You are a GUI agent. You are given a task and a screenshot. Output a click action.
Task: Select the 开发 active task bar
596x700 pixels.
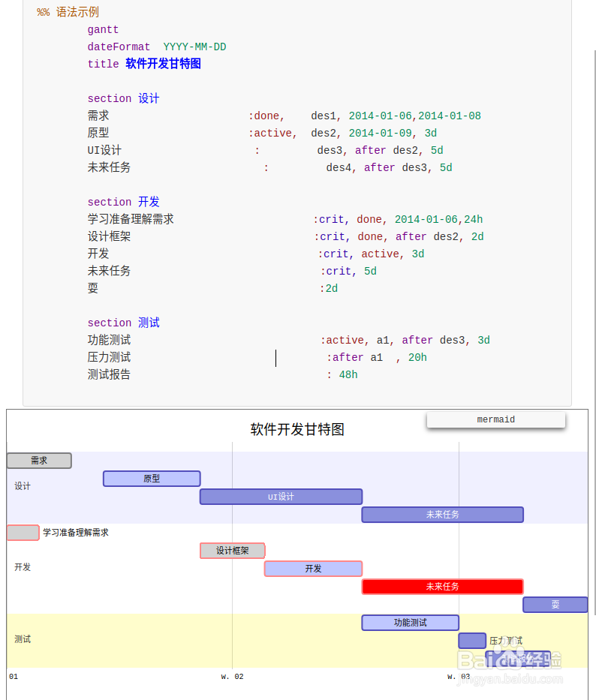tap(313, 569)
